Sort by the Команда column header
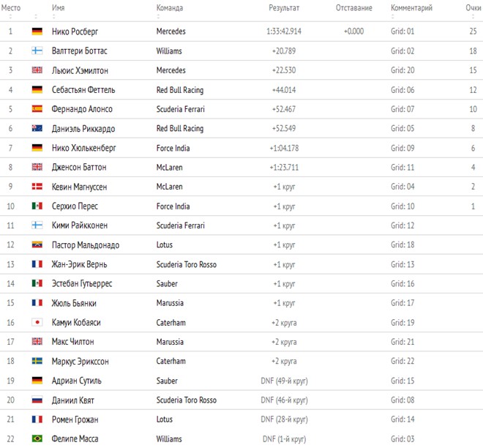483x448 pixels. click(x=170, y=8)
